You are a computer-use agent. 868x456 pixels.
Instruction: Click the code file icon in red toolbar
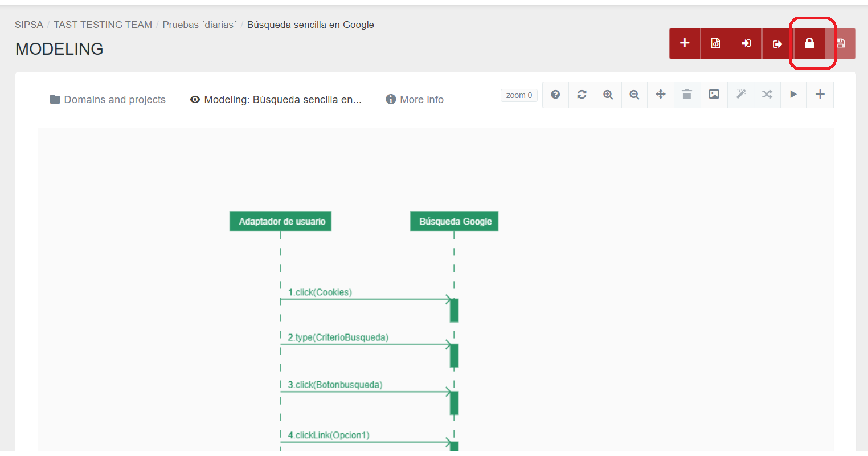(715, 43)
